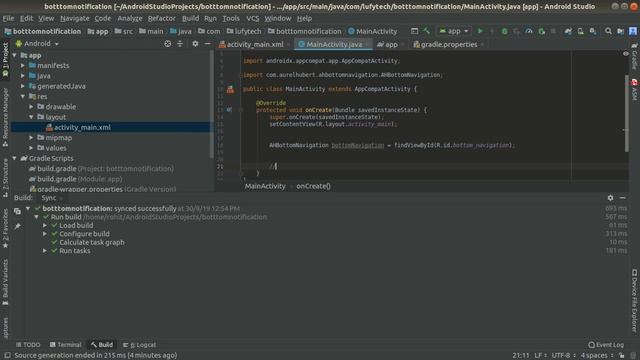
Task: Click the 21:11 cursor position indicator
Action: point(520,356)
